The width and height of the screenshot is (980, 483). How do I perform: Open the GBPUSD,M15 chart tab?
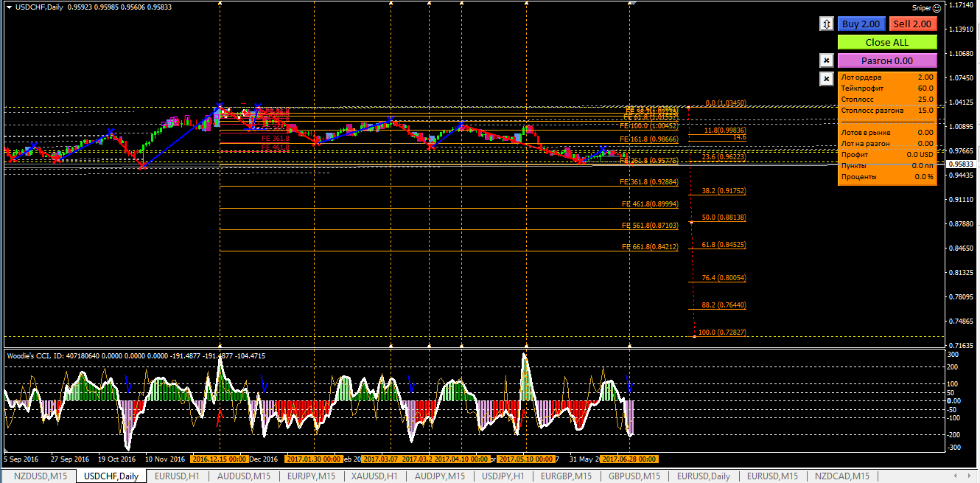[634, 476]
